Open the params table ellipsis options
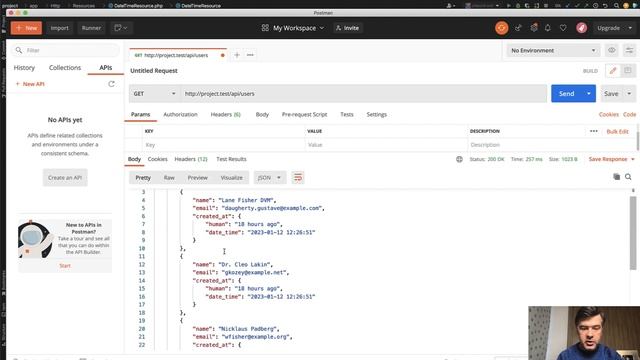This screenshot has width=640, height=360. (593, 131)
